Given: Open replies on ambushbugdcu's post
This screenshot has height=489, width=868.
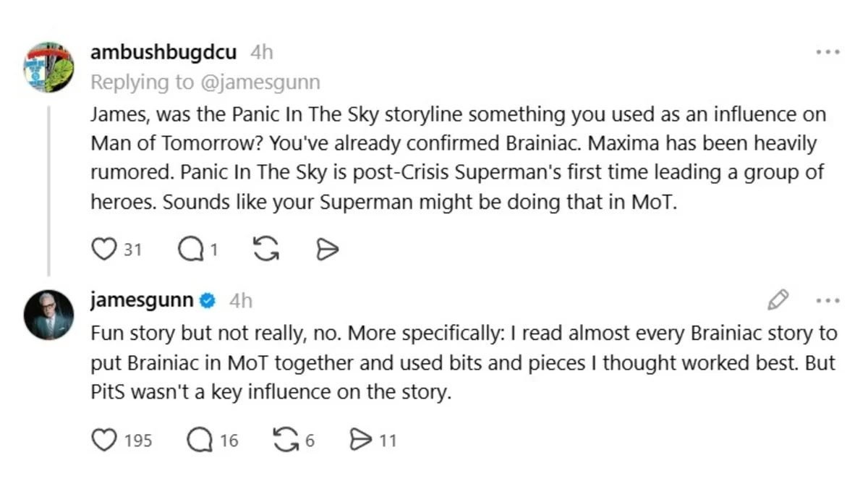Looking at the screenshot, I should pyautogui.click(x=191, y=250).
